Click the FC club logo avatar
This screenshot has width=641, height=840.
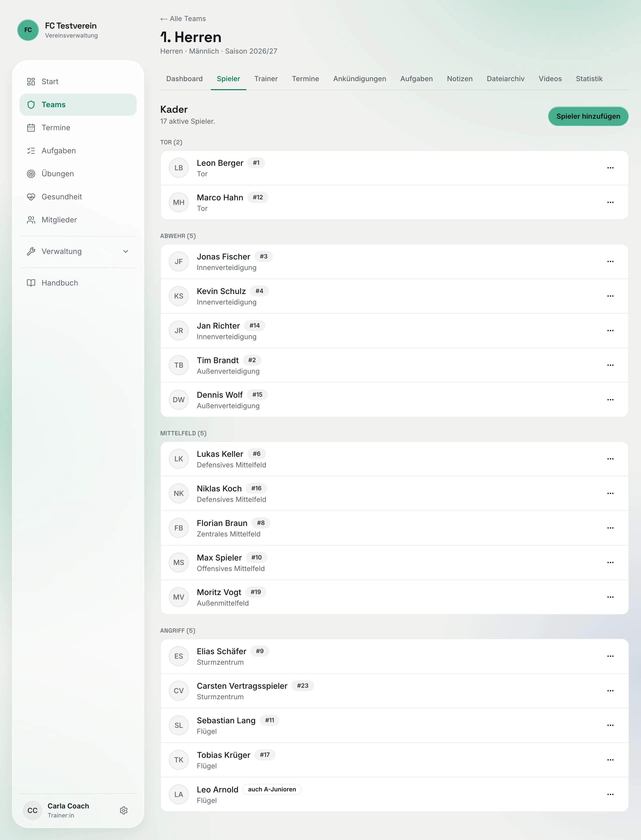(28, 30)
